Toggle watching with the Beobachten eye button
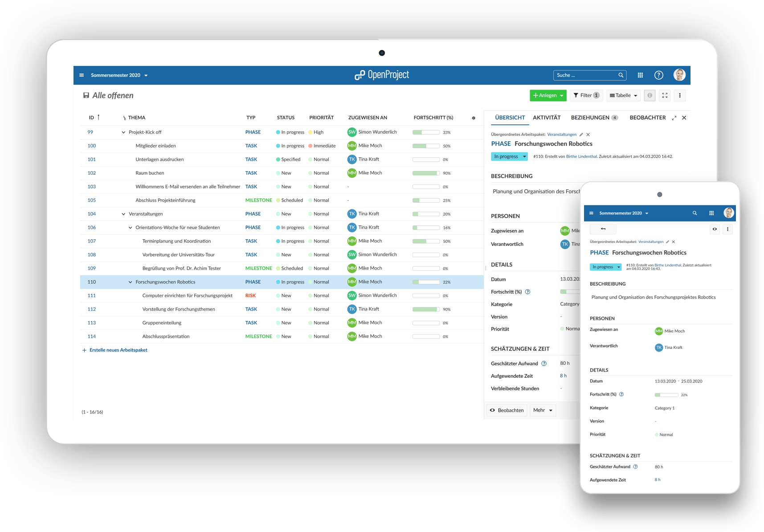This screenshot has width=764, height=532. tap(507, 410)
